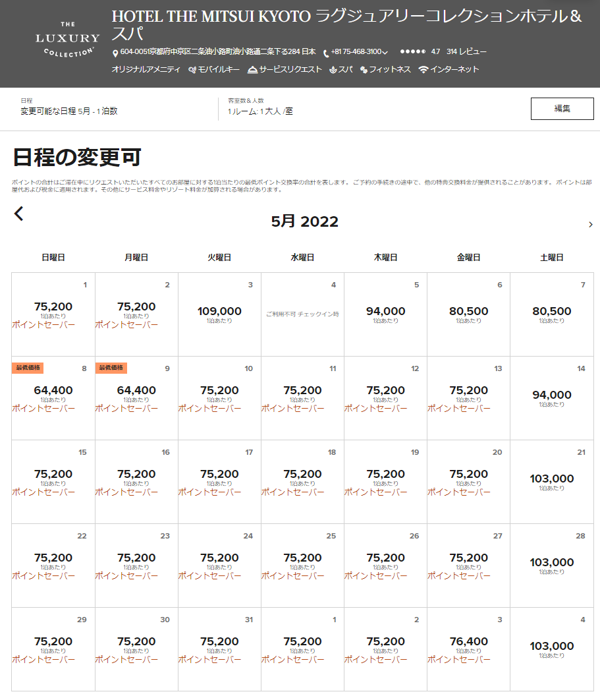Open the hotel address link
The width and height of the screenshot is (600, 700).
point(218,51)
